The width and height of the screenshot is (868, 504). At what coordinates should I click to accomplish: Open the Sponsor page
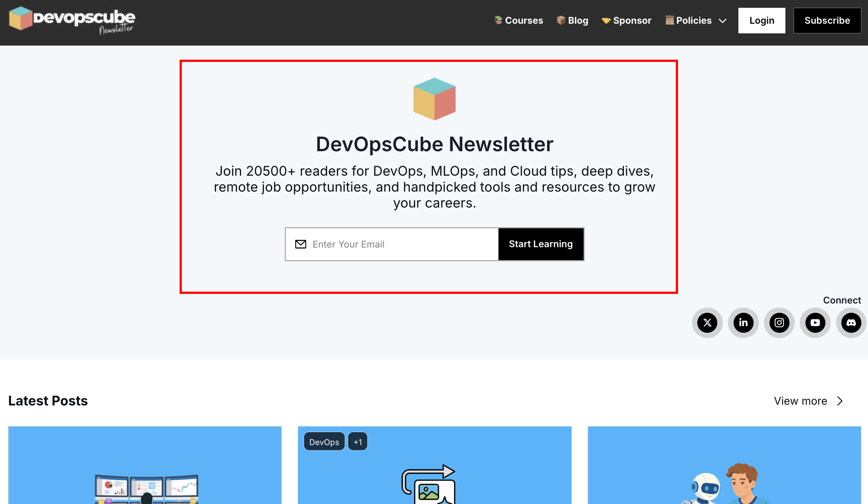coord(626,20)
